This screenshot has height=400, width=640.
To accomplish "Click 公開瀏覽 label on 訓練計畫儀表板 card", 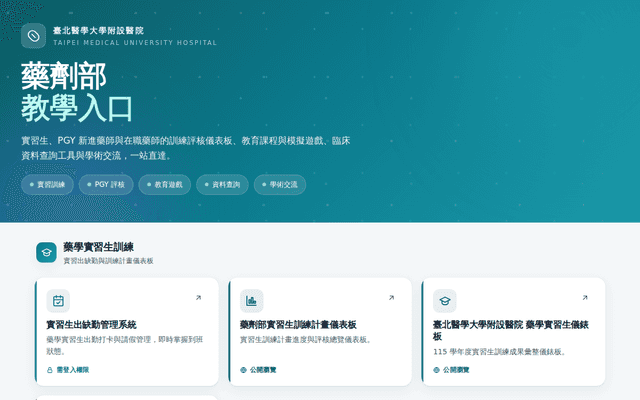I will [x=263, y=370].
